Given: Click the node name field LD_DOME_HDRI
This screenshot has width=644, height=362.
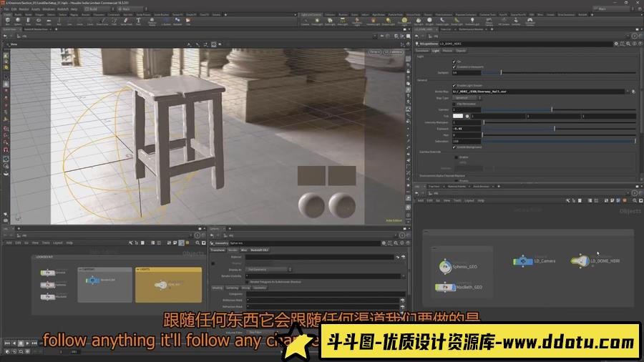Looking at the screenshot, I should pyautogui.click(x=526, y=44).
